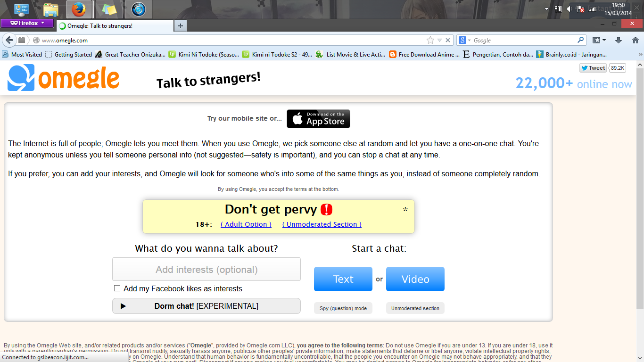Stop loading the page with the X

click(x=448, y=41)
